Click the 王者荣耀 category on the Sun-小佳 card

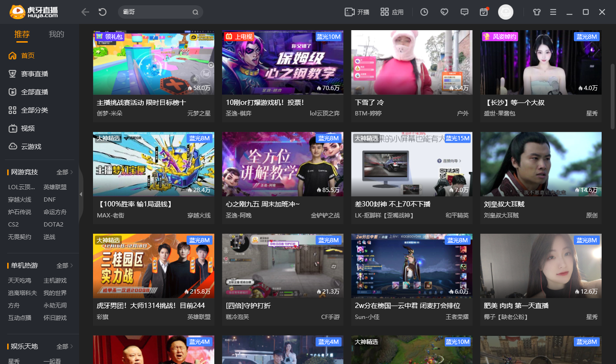(457, 317)
